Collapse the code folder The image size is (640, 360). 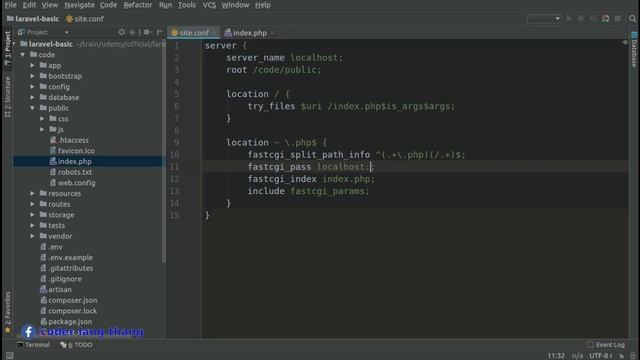tap(23, 55)
